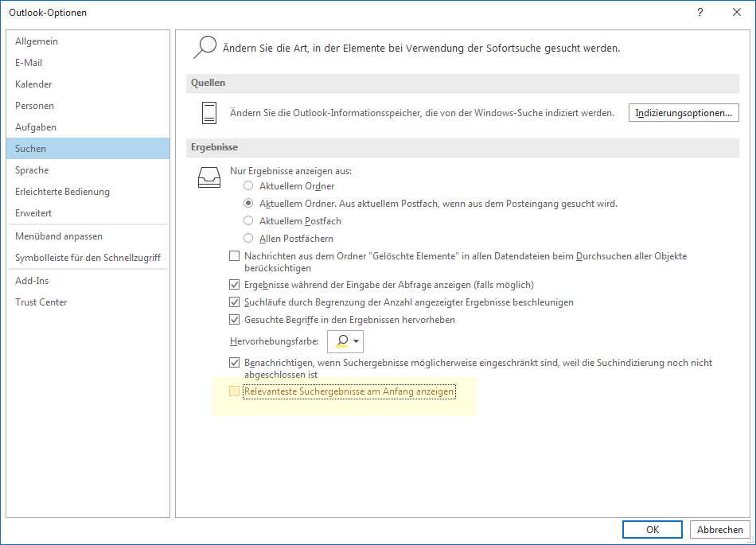The height and width of the screenshot is (545, 756).
Task: Click the Ergebnisse section header
Action: [x=462, y=147]
